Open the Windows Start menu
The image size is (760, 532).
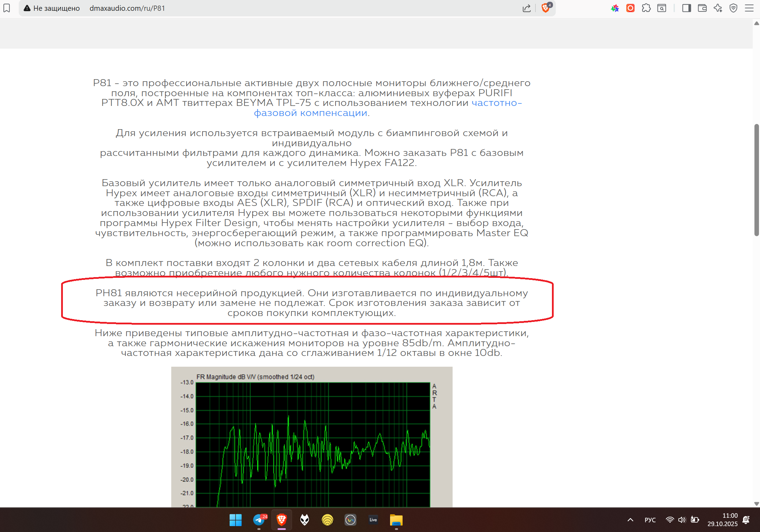[236, 520]
